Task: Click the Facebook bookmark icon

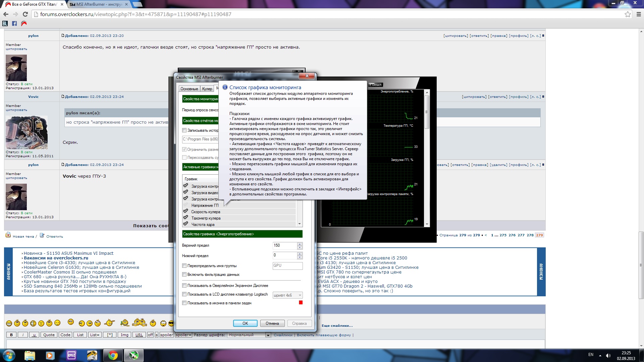Action: click(14, 23)
